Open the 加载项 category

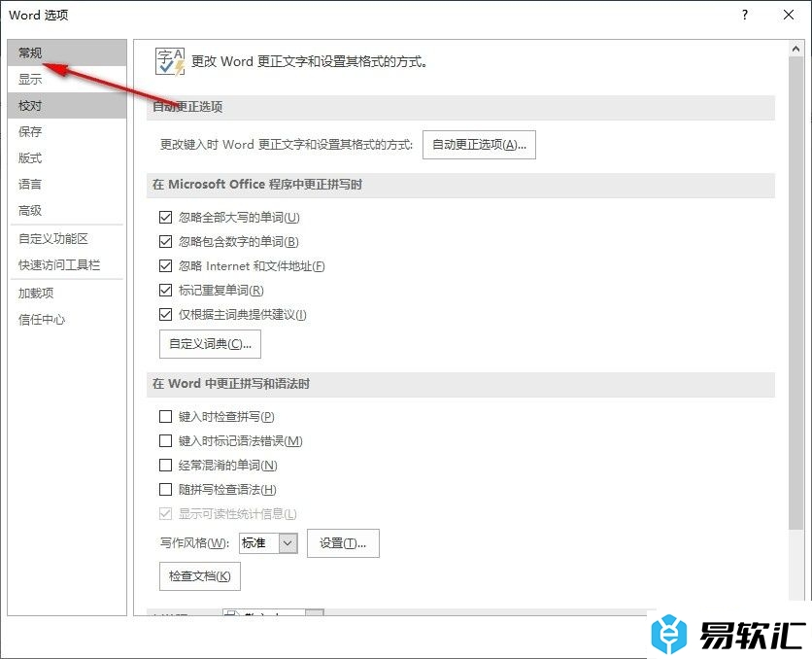coord(67,294)
